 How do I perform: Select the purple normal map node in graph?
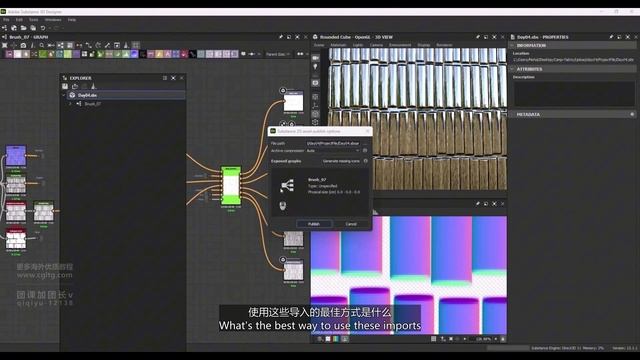16,155
